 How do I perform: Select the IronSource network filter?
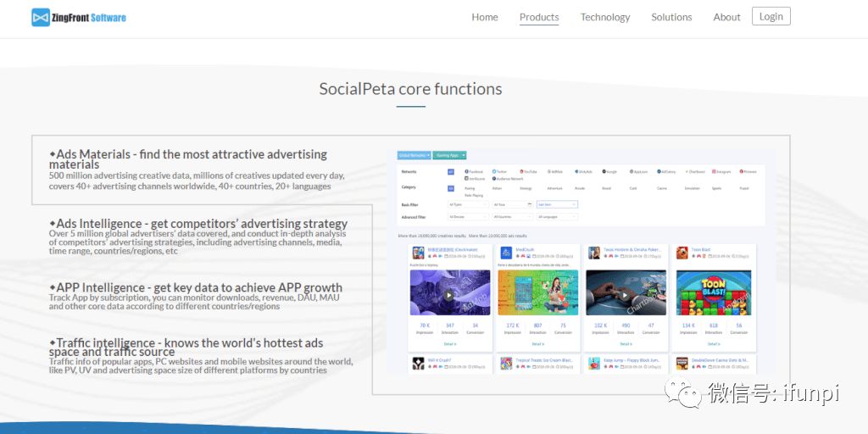(x=475, y=179)
